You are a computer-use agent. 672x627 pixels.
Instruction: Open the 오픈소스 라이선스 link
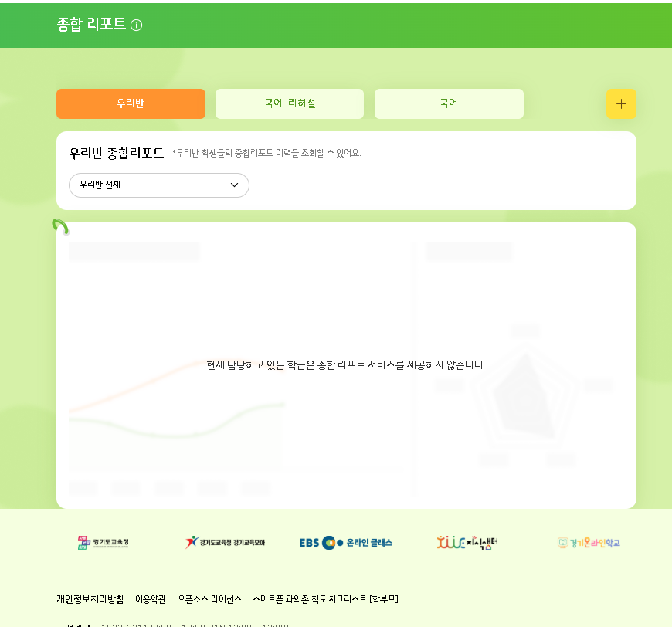pyautogui.click(x=209, y=599)
